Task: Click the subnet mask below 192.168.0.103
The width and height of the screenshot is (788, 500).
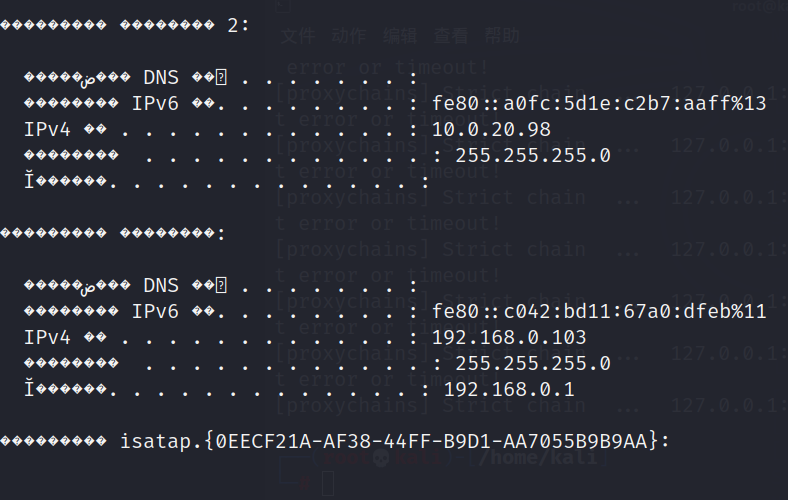Action: click(532, 363)
